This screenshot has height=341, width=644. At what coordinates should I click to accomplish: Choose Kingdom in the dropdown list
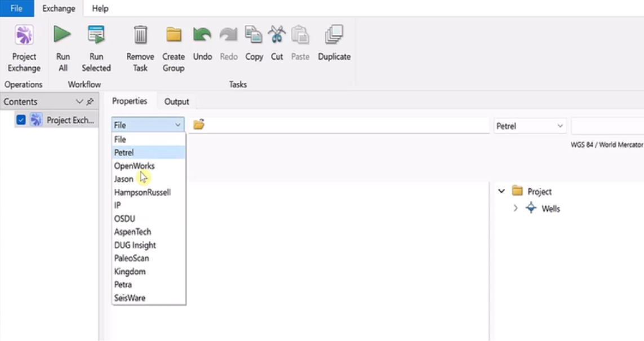(x=130, y=272)
